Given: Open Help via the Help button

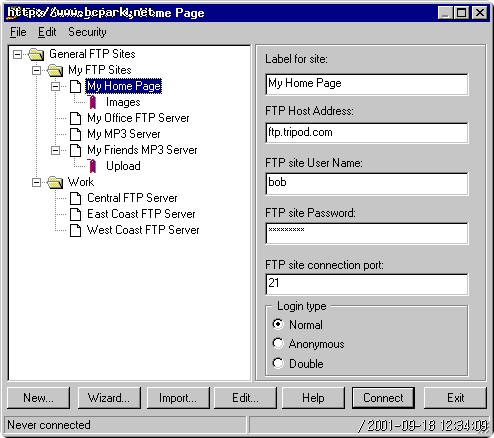Looking at the screenshot, I should point(313,398).
